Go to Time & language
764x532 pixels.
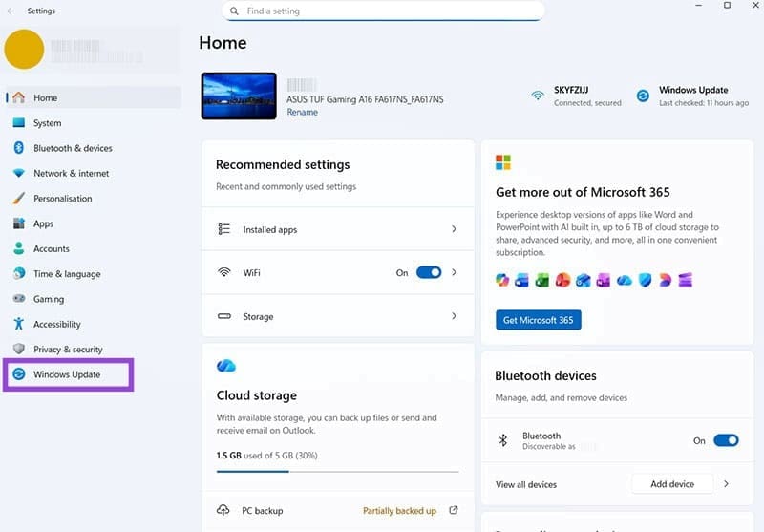(x=94, y=273)
